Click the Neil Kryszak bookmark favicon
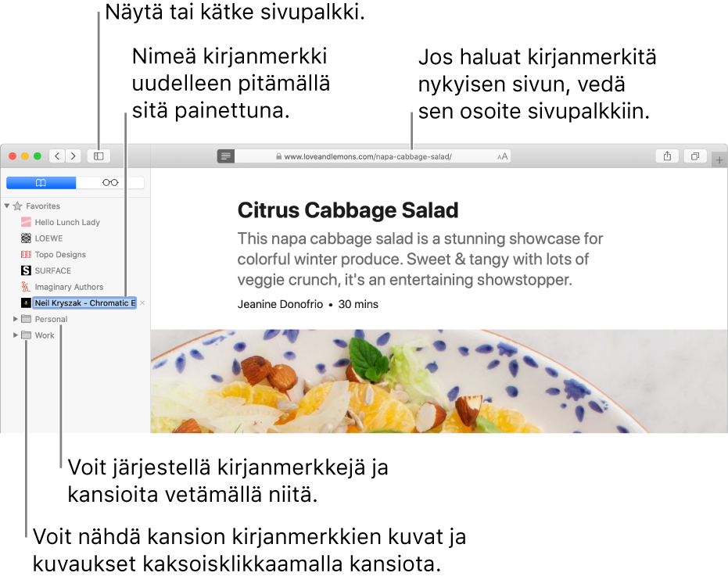The width and height of the screenshot is (728, 580). [26, 303]
